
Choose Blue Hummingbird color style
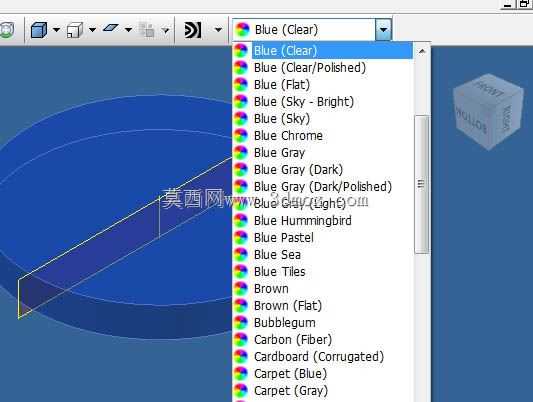tap(323, 221)
